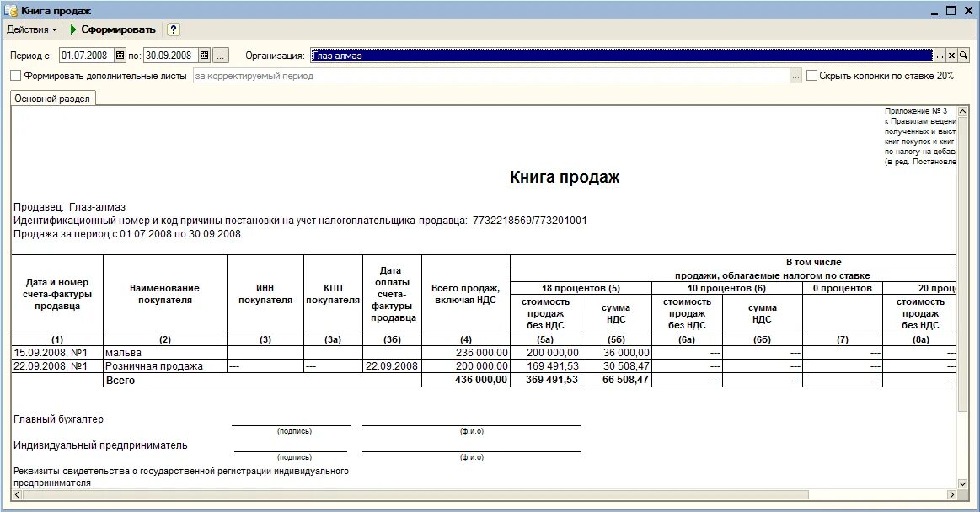Click vertical scrollbar up arrow
Viewport: 980px width, 512px height.
point(962,112)
